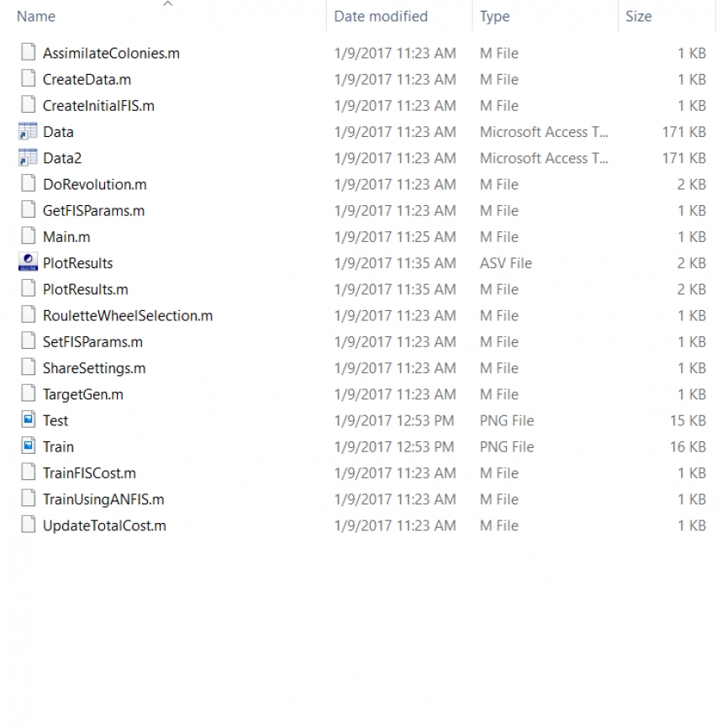Toggle sort direction arrow above Name
The height and width of the screenshot is (728, 723).
point(168,3)
